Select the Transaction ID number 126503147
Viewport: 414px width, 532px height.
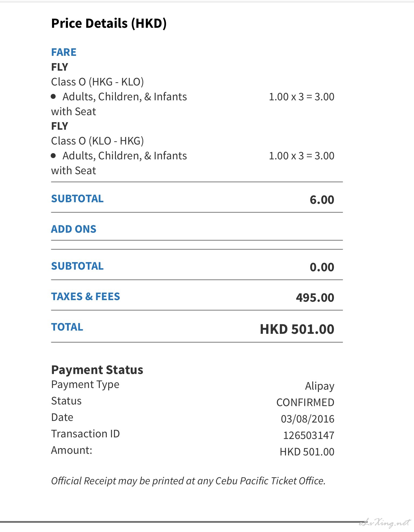coord(309,435)
